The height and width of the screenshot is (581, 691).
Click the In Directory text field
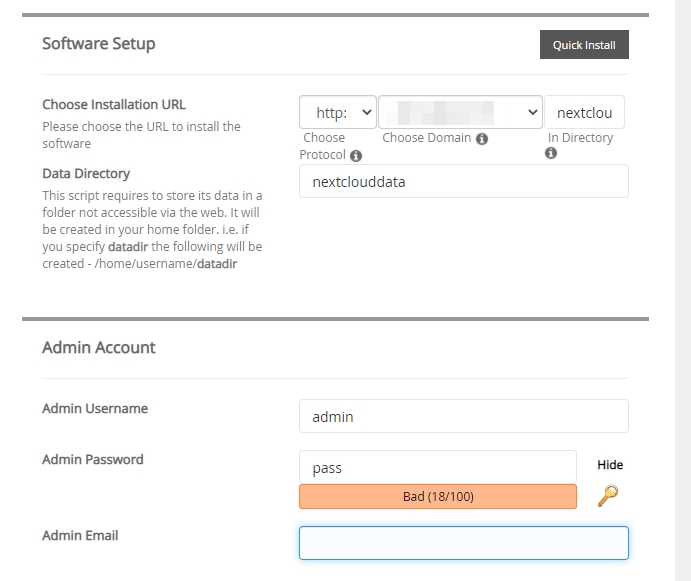click(584, 113)
